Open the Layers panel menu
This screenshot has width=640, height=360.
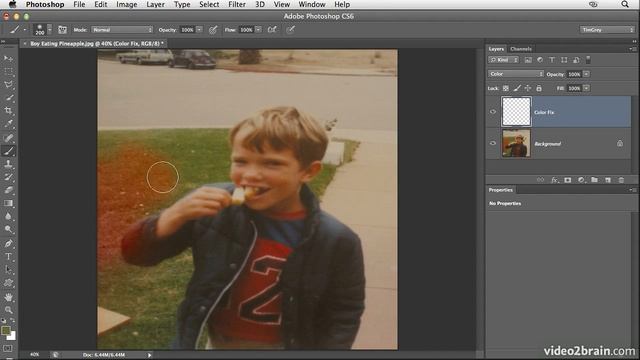point(633,49)
